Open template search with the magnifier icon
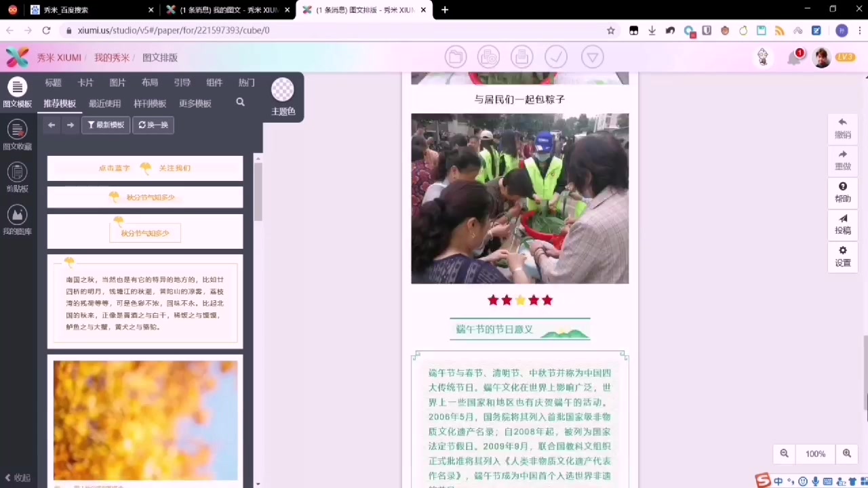Image resolution: width=868 pixels, height=488 pixels. click(240, 101)
